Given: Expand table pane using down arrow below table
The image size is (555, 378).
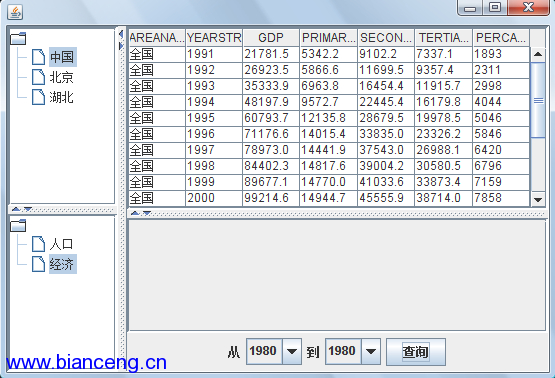Looking at the screenshot, I should tap(147, 213).
